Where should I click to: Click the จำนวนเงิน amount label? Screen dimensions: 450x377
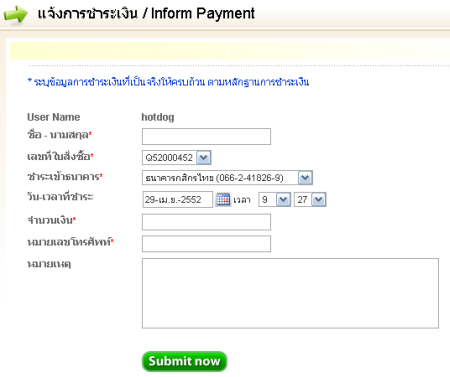pyautogui.click(x=52, y=220)
